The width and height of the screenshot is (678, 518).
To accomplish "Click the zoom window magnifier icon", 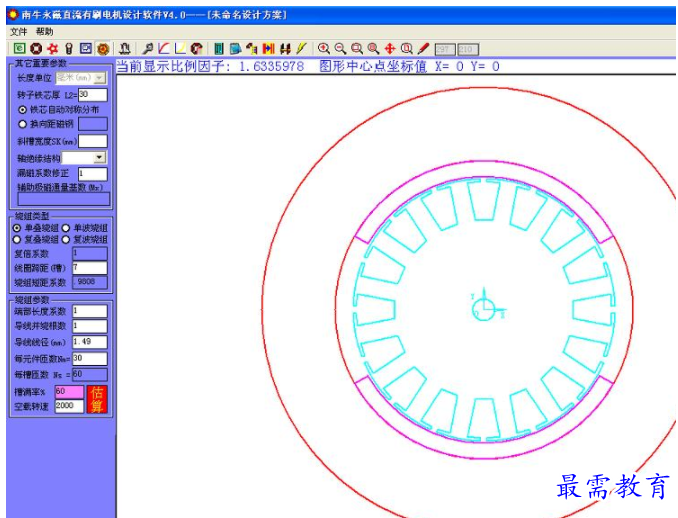I will coord(357,48).
